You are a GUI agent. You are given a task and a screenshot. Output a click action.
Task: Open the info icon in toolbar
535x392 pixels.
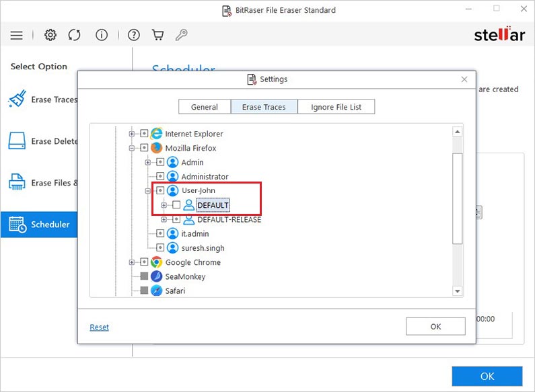(x=102, y=35)
